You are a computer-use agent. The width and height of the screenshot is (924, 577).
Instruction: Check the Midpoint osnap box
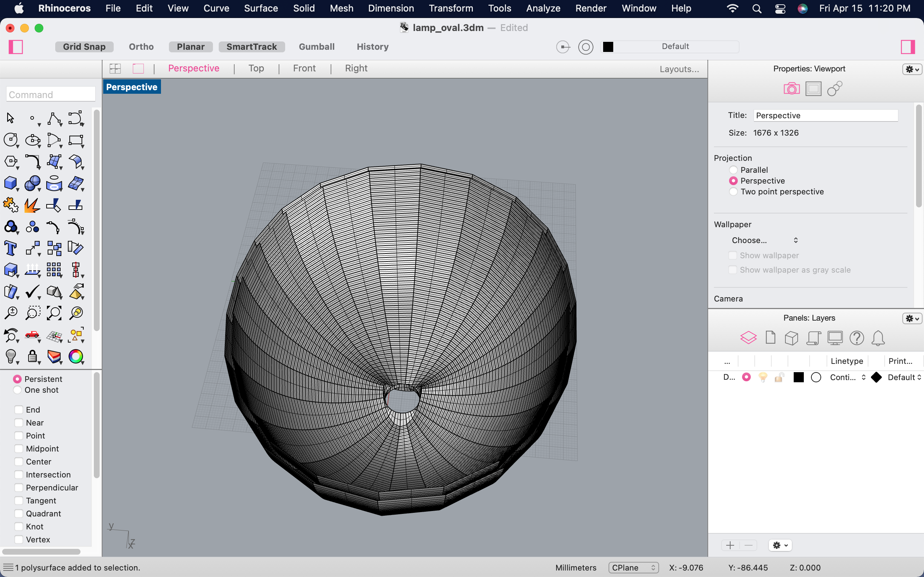pyautogui.click(x=19, y=448)
